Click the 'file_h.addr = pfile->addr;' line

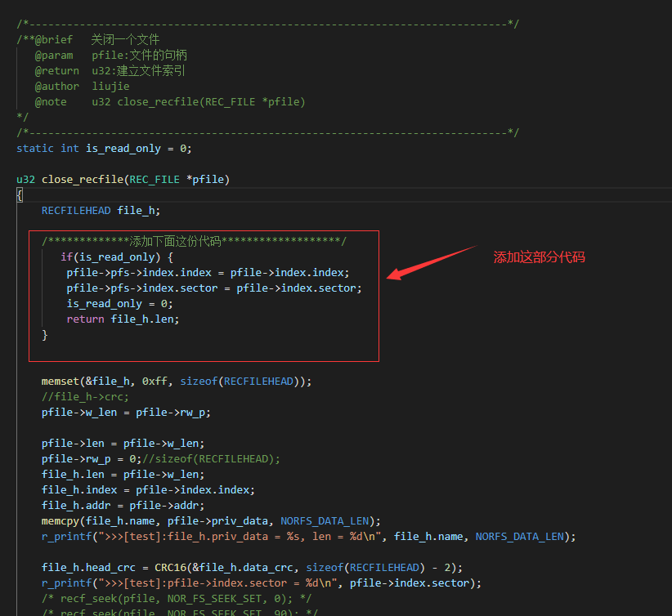123,506
